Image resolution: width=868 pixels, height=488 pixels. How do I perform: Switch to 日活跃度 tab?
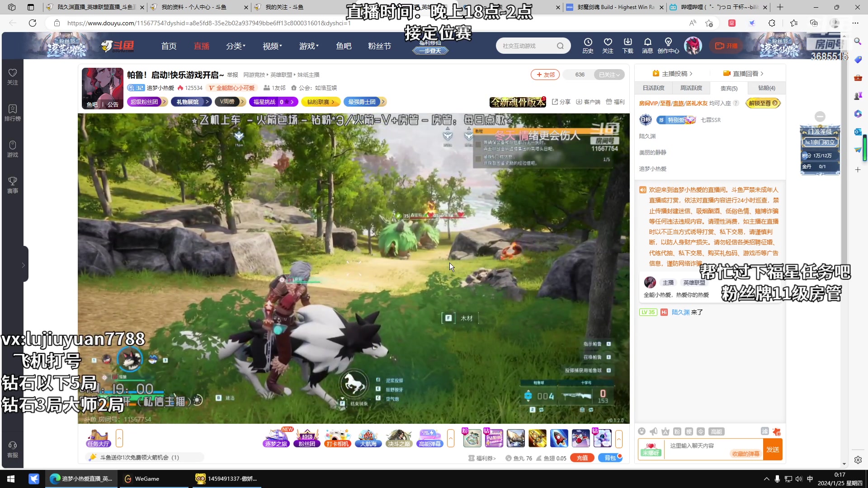(653, 88)
